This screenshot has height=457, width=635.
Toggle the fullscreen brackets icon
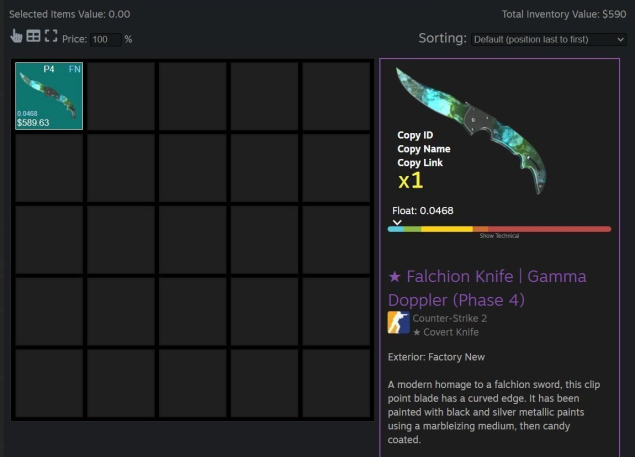(51, 36)
